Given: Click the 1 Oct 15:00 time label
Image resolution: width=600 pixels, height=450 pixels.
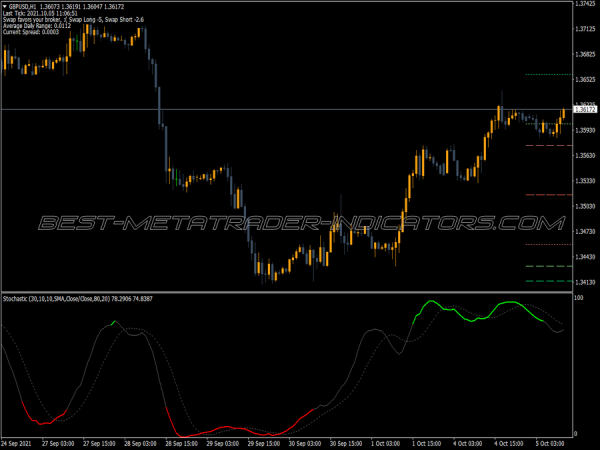Looking at the screenshot, I should click(427, 443).
